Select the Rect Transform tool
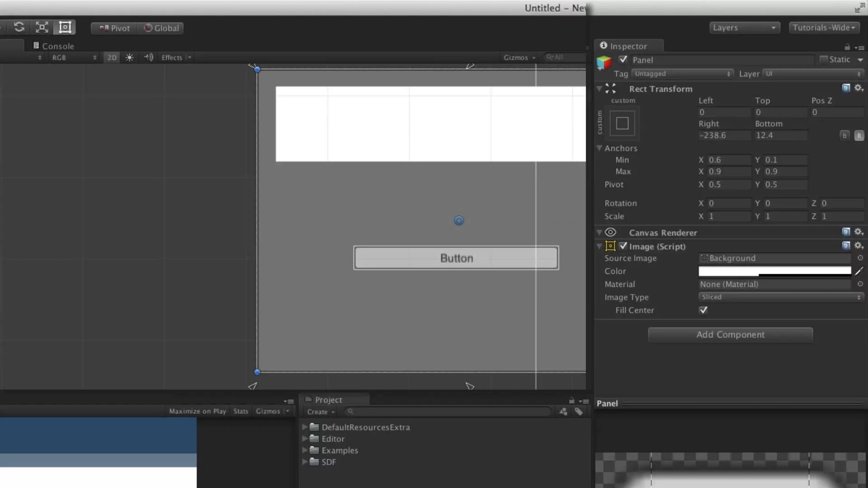This screenshot has height=488, width=868. pos(65,28)
